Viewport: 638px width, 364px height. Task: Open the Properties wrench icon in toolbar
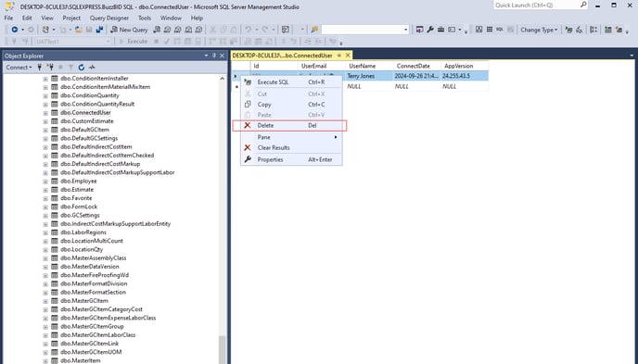pyautogui.click(x=430, y=30)
